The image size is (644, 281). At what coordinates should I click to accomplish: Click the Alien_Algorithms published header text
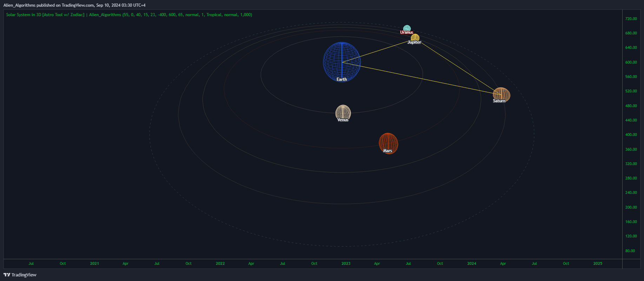coord(74,5)
